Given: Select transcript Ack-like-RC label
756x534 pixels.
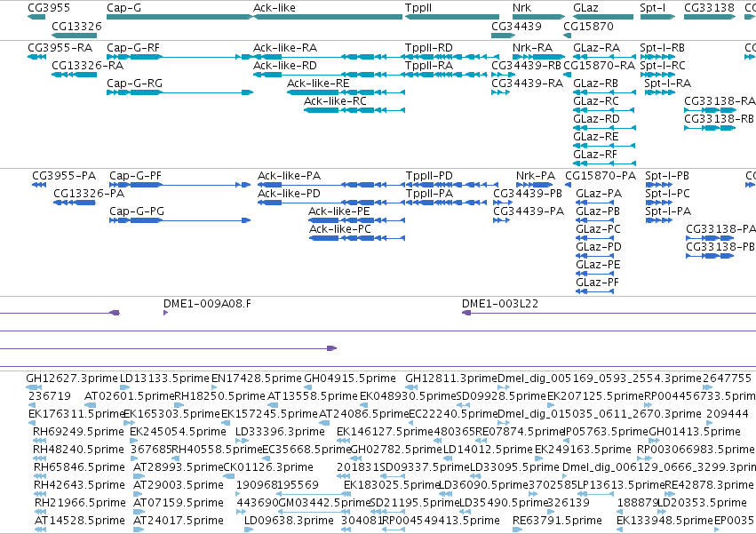Looking at the screenshot, I should click(x=335, y=101).
